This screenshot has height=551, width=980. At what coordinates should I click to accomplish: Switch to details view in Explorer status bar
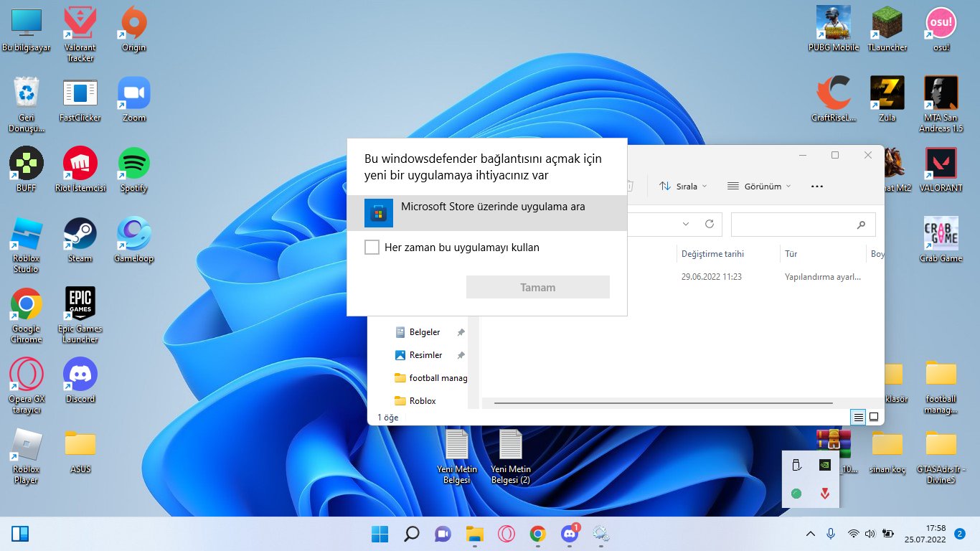pyautogui.click(x=858, y=417)
